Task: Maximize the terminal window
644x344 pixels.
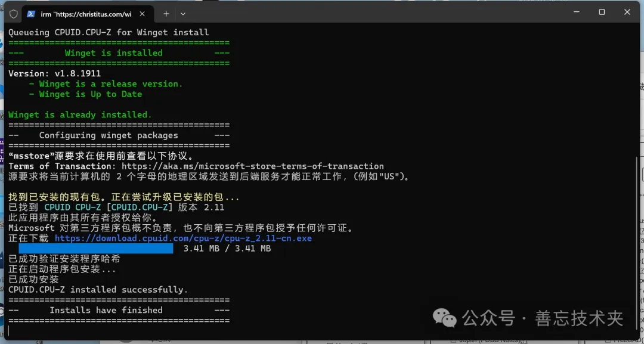Action: [x=602, y=13]
